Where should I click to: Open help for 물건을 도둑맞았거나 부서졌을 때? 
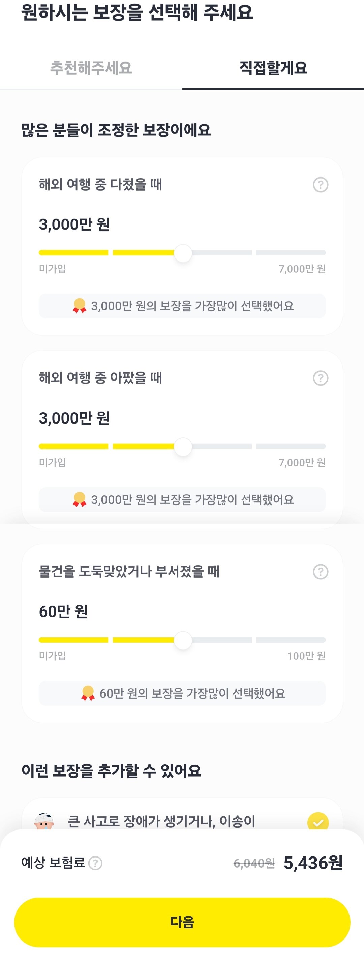tap(320, 572)
